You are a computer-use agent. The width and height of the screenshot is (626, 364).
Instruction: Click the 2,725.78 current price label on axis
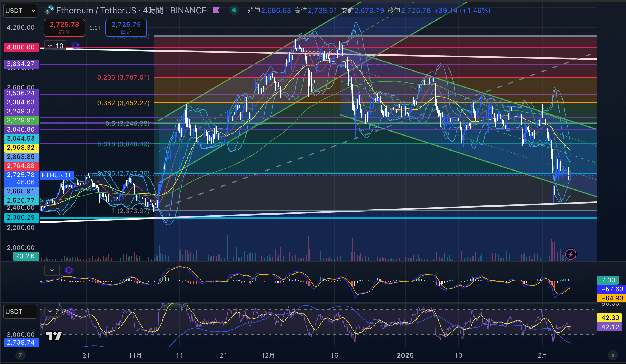[x=21, y=179]
